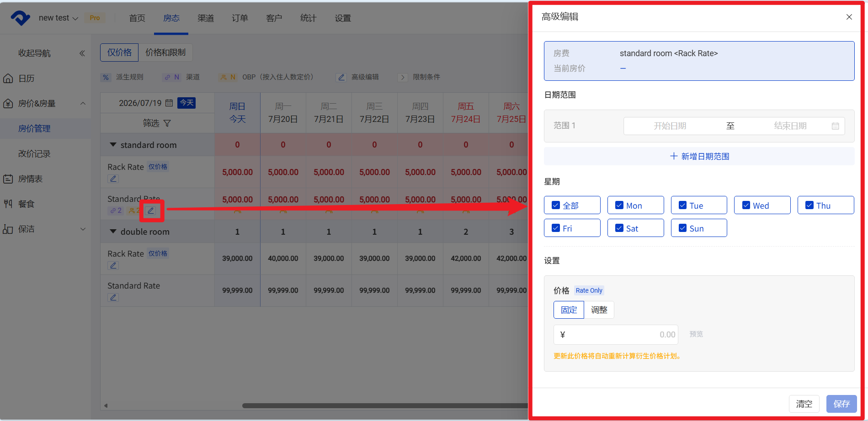Click the 渠道 legend link icon
868x421 pixels.
pyautogui.click(x=172, y=77)
